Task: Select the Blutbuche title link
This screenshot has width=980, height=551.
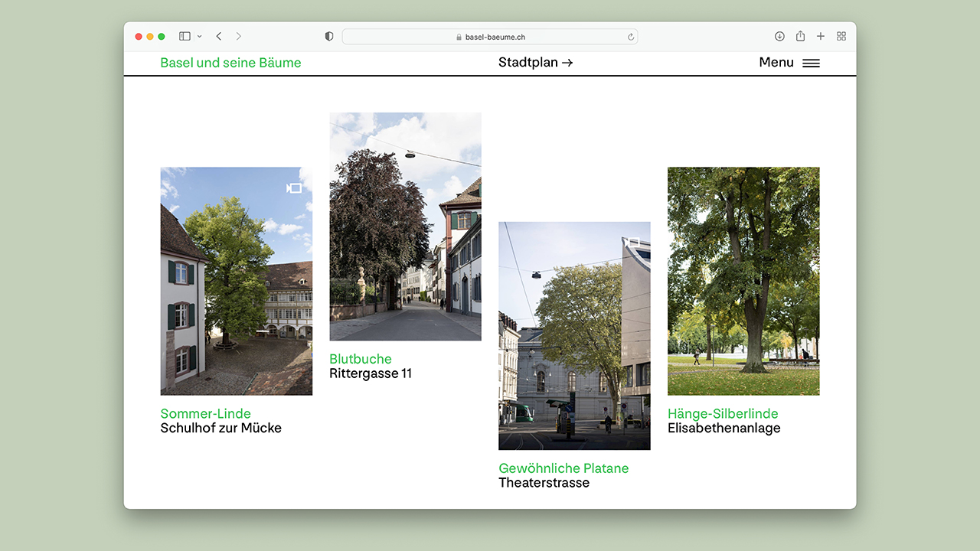Action: (x=361, y=359)
